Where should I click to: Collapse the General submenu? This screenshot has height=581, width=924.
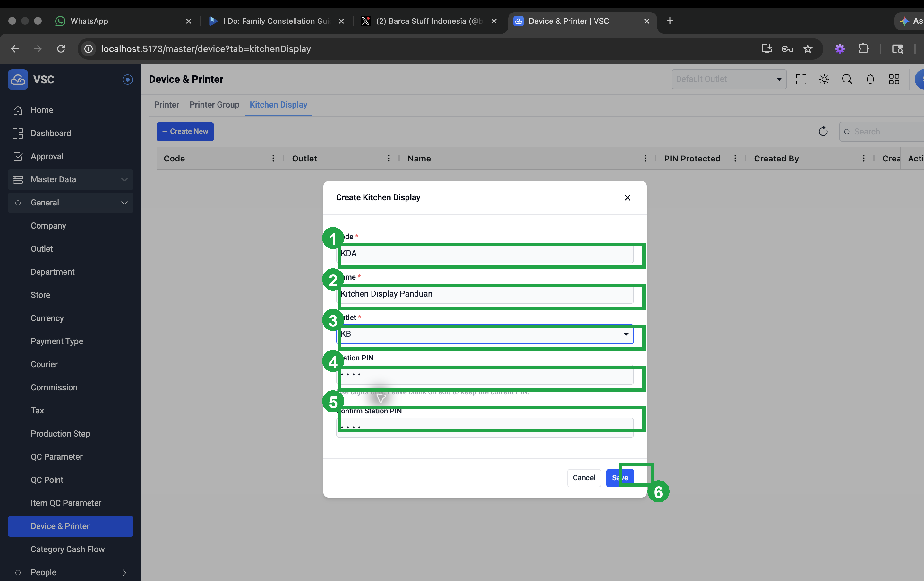click(71, 203)
